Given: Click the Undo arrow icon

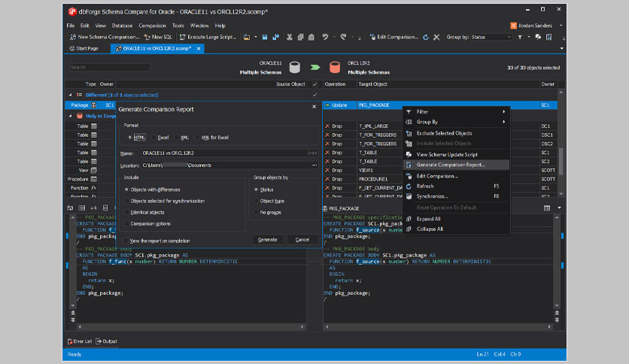Looking at the screenshot, I should pos(325,37).
